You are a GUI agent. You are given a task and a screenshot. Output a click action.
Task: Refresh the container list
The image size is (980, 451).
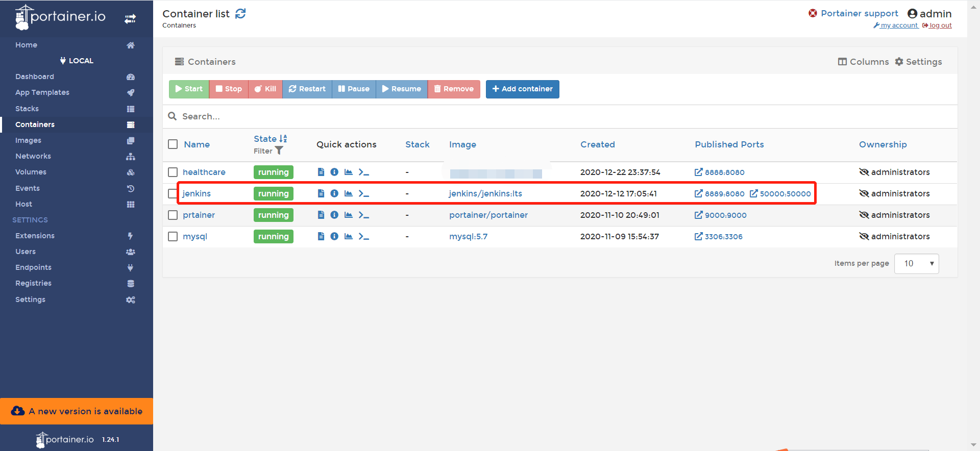[x=240, y=14]
